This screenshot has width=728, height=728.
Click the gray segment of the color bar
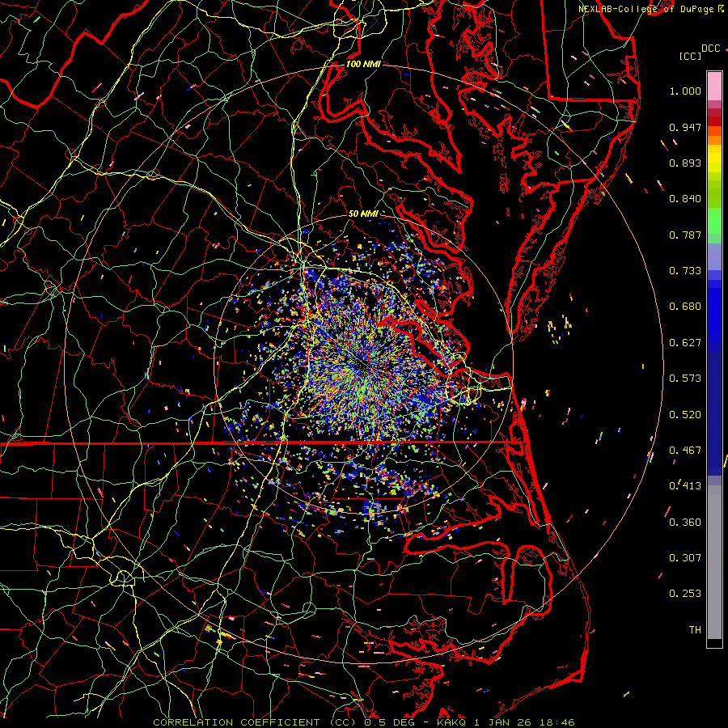click(714, 562)
